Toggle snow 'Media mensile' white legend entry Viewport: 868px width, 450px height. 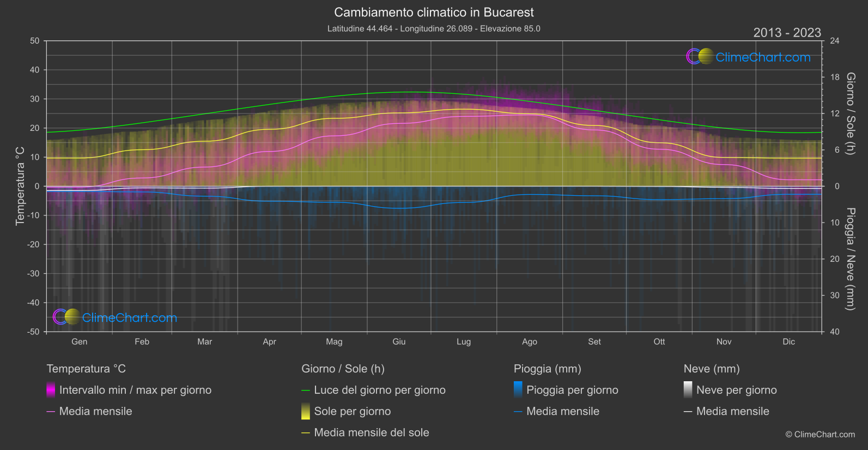click(726, 411)
